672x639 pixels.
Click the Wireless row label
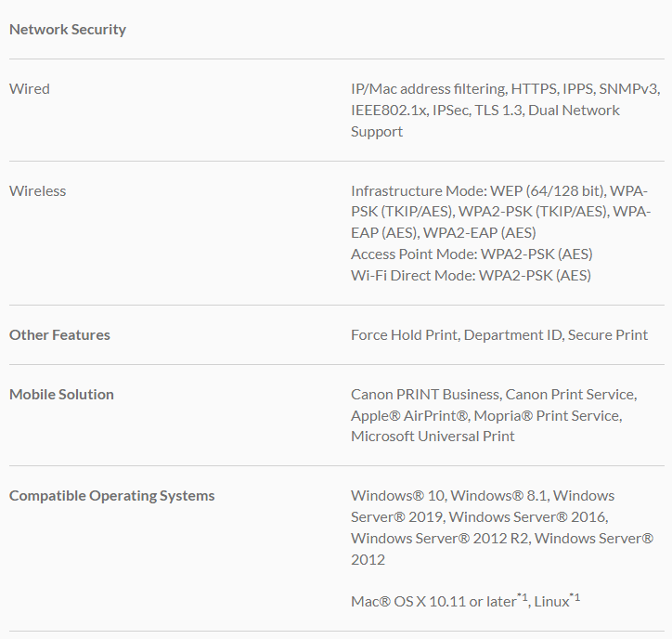(38, 191)
